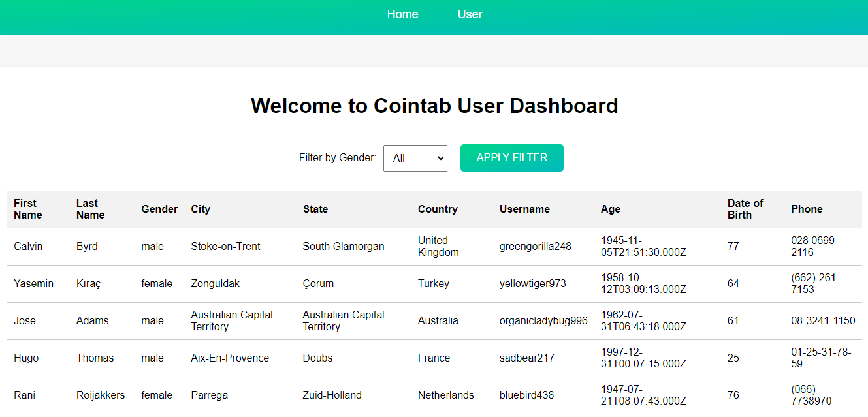
Task: Select the Date of Birth column header
Action: [747, 209]
